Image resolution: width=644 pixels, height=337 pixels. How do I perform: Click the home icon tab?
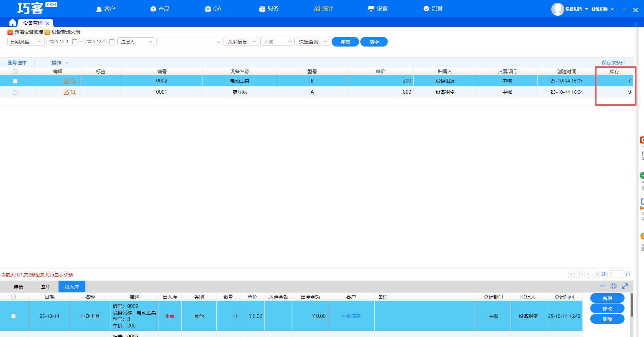[x=13, y=23]
